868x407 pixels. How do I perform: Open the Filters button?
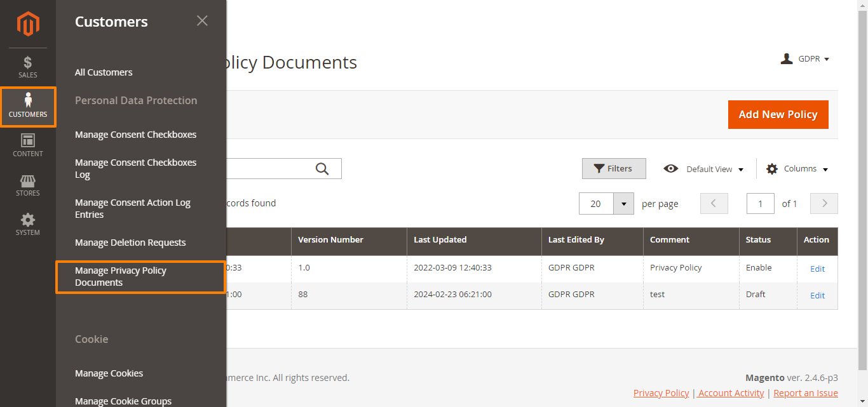pyautogui.click(x=614, y=168)
